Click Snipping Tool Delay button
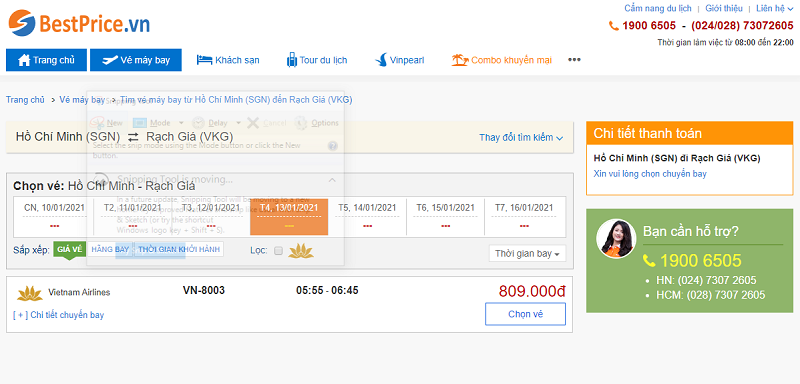 click(211, 123)
